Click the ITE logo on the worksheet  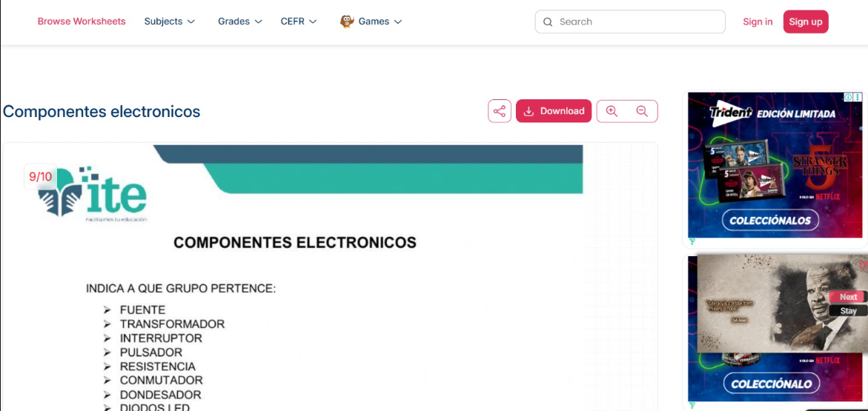pos(95,193)
